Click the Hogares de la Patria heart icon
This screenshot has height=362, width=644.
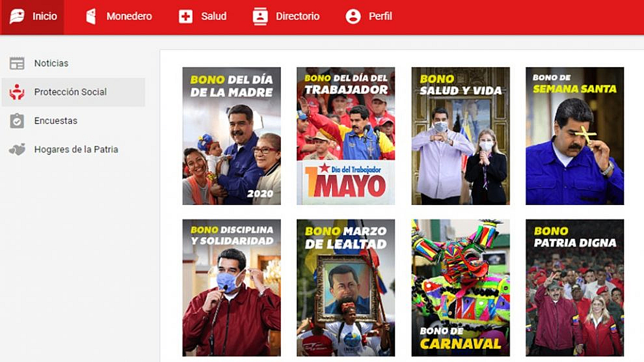(17, 150)
